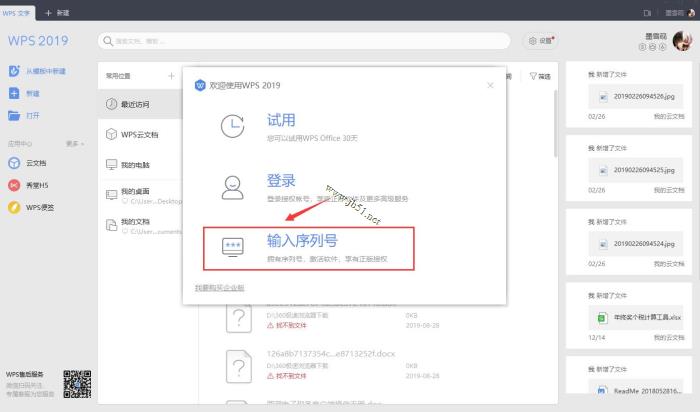This screenshot has width=700, height=412.
Task: Select the WPS云文档 cube icon
Action: [111, 134]
